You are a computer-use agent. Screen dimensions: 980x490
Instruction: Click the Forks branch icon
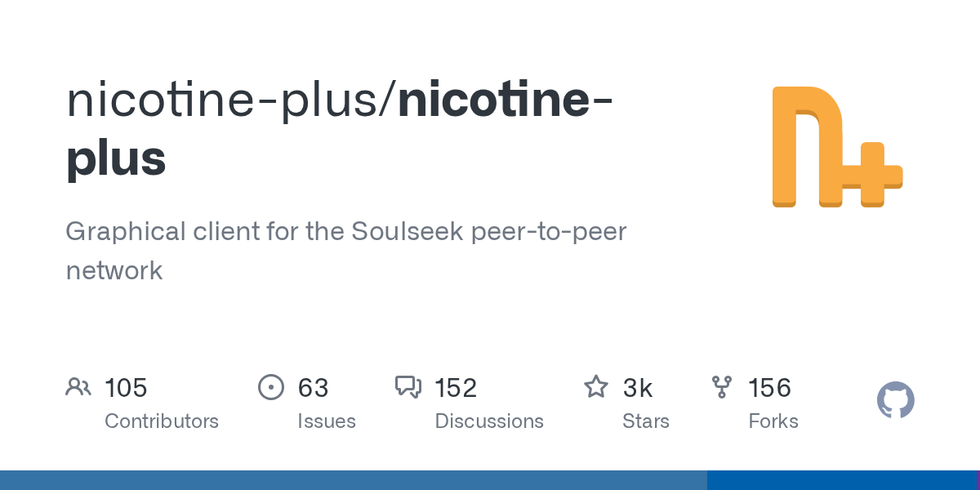tap(722, 387)
